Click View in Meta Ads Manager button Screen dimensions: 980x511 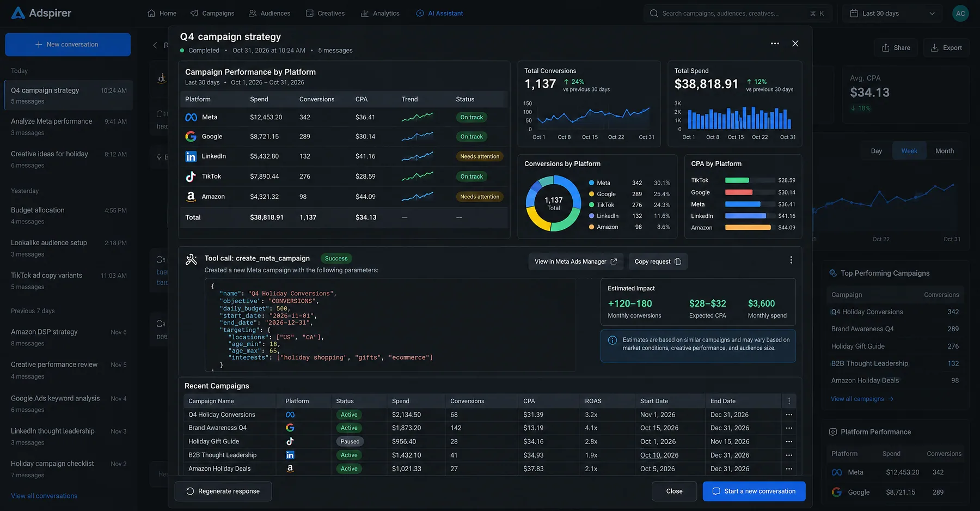[x=575, y=261]
